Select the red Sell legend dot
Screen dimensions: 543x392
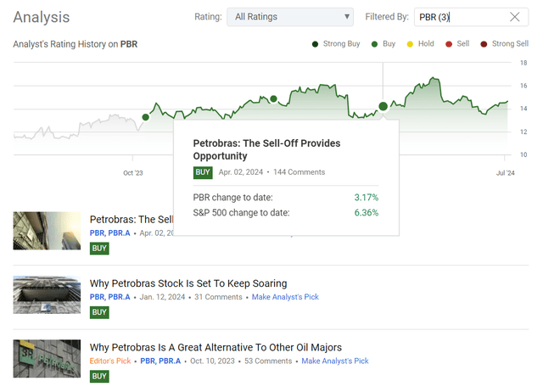(x=449, y=44)
